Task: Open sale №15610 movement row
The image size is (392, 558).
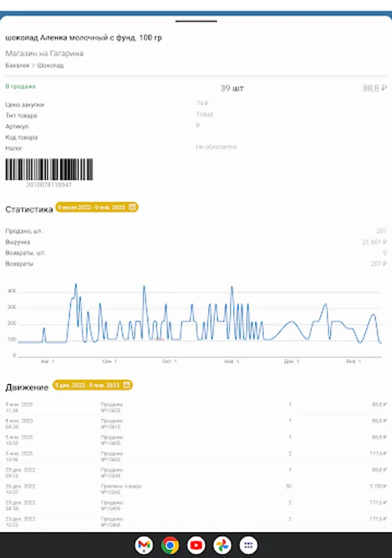Action: 196,424
